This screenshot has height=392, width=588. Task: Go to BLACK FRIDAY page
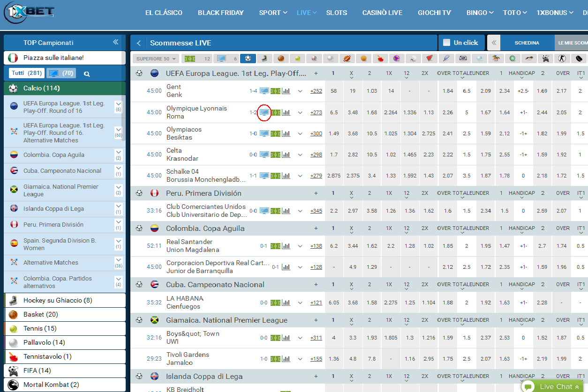(x=221, y=13)
